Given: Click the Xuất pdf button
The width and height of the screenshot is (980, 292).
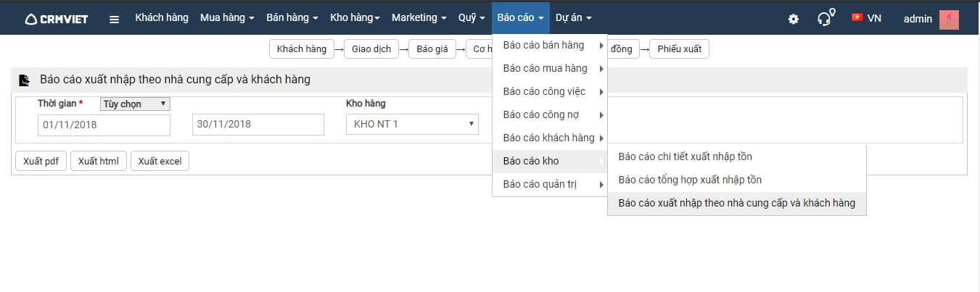Looking at the screenshot, I should [41, 161].
